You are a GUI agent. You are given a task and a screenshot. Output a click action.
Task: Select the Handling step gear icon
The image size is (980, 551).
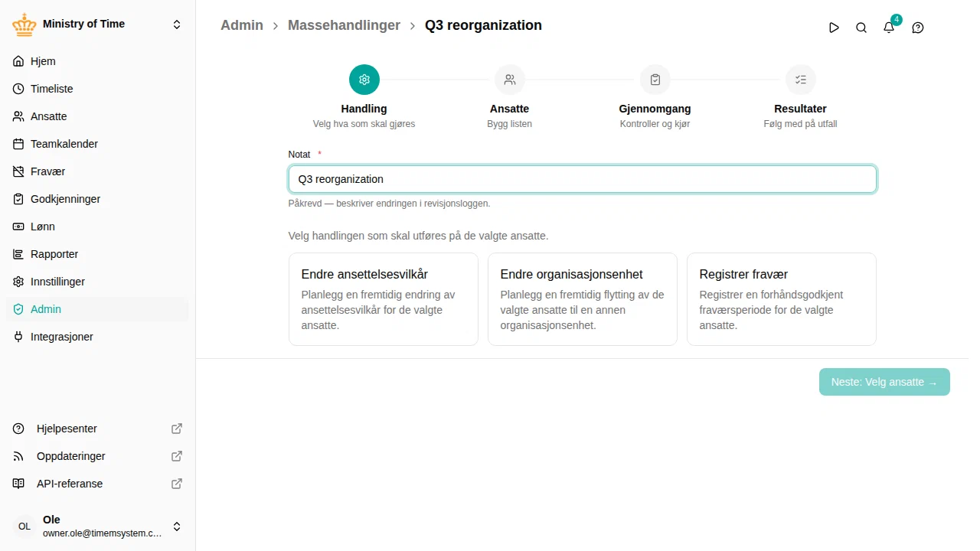[364, 80]
